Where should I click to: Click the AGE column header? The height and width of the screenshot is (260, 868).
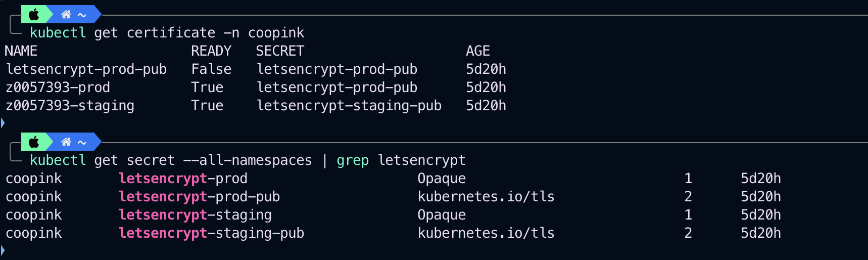(477, 51)
